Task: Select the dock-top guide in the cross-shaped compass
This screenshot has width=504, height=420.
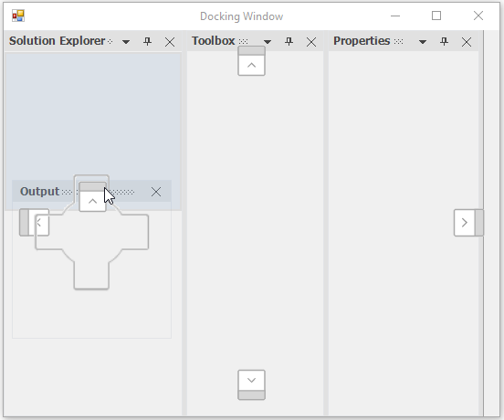Action: click(x=92, y=196)
